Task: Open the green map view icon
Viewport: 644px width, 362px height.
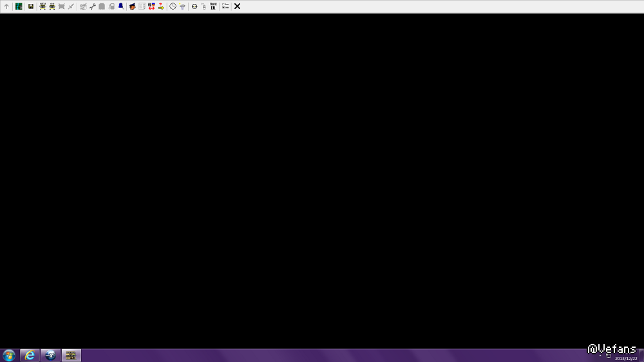Action: [x=19, y=6]
